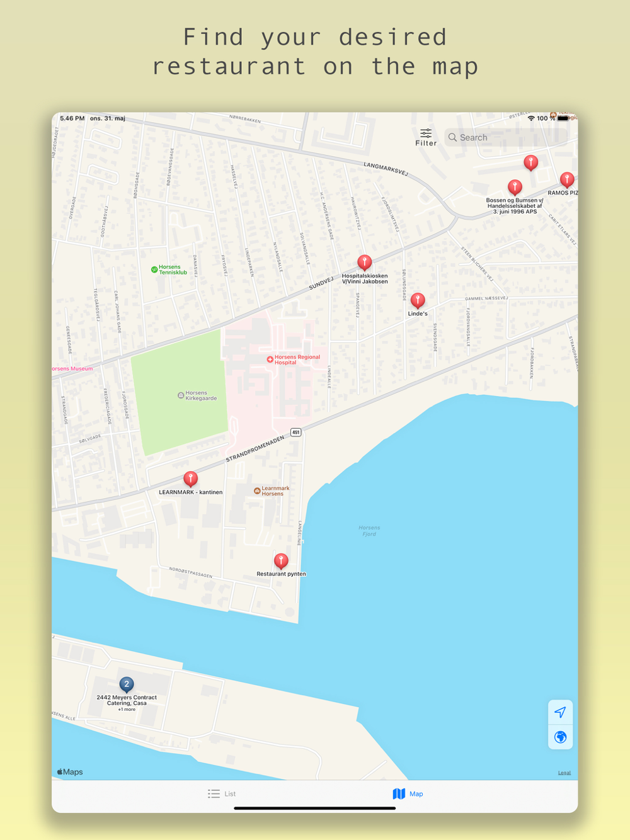Tap the RAMOS PIZ restaurant pin
630x840 pixels.
point(567,180)
